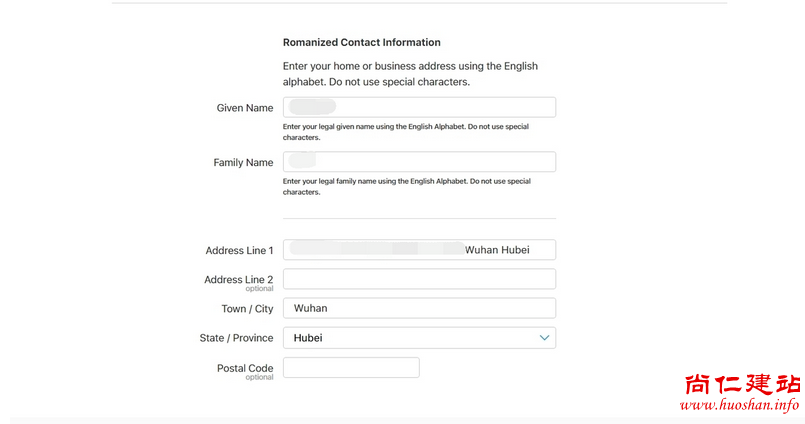
Task: Click the "Address Line 2" label
Action: (238, 280)
